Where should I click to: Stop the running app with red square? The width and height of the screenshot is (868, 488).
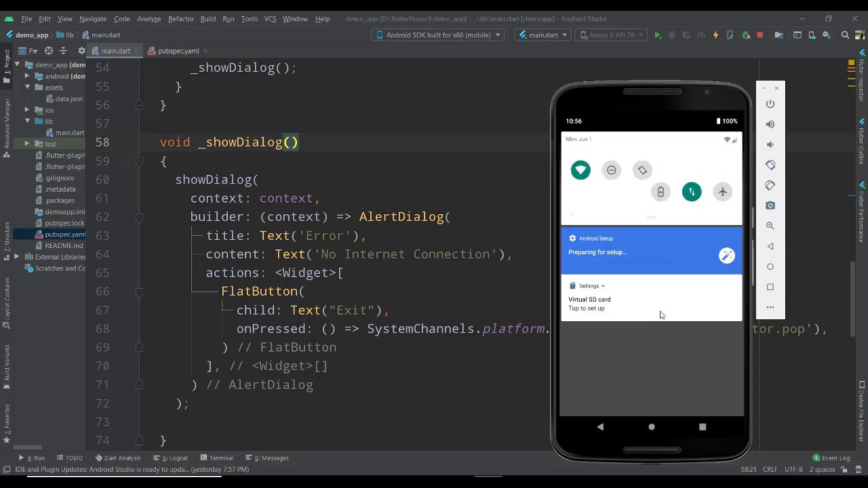coord(760,35)
